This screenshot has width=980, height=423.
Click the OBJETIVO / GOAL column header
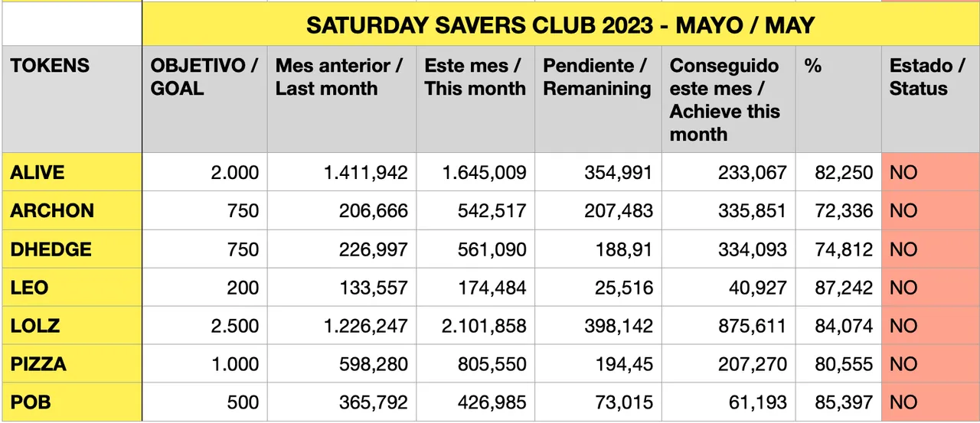(x=204, y=77)
